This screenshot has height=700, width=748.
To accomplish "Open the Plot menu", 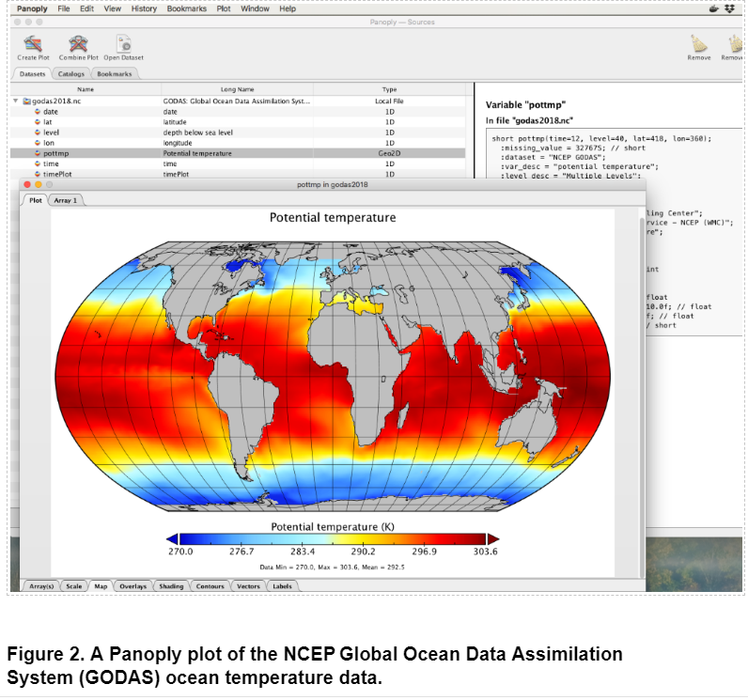I will pyautogui.click(x=224, y=8).
